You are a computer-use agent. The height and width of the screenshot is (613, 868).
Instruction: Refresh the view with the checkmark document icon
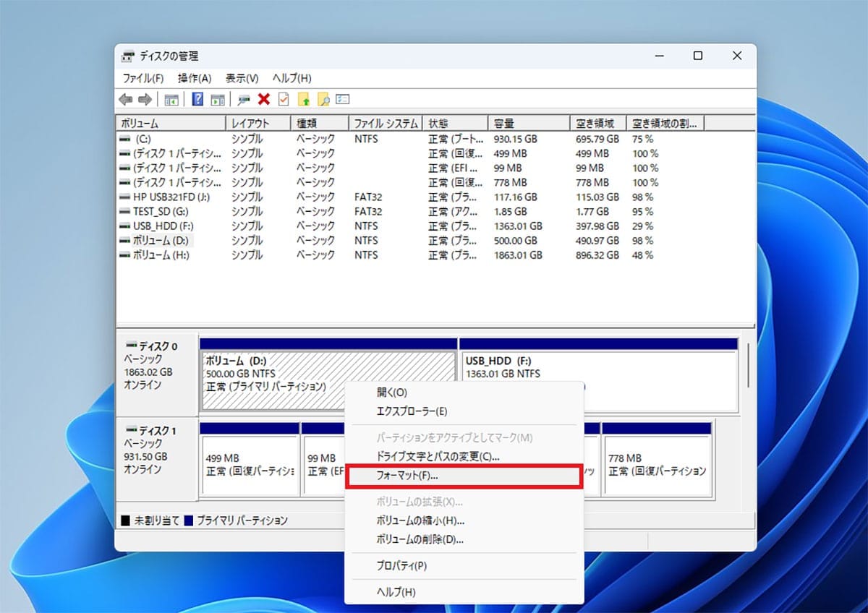282,99
